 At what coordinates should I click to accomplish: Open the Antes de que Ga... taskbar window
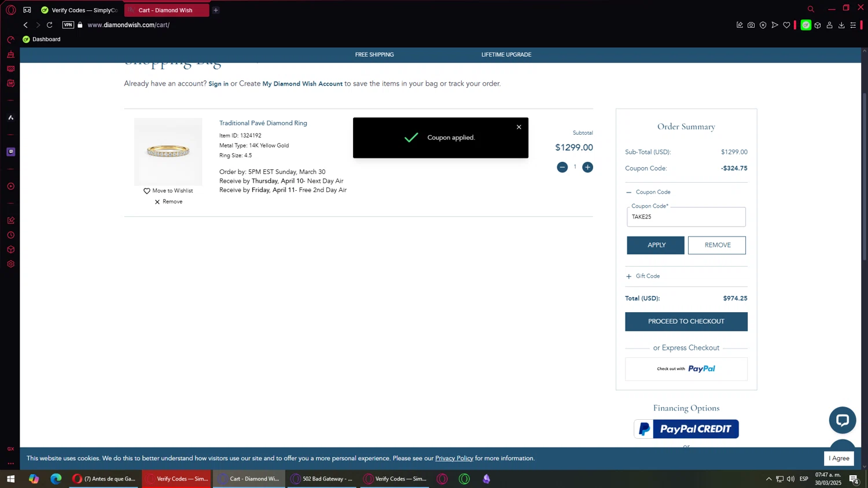(x=104, y=479)
